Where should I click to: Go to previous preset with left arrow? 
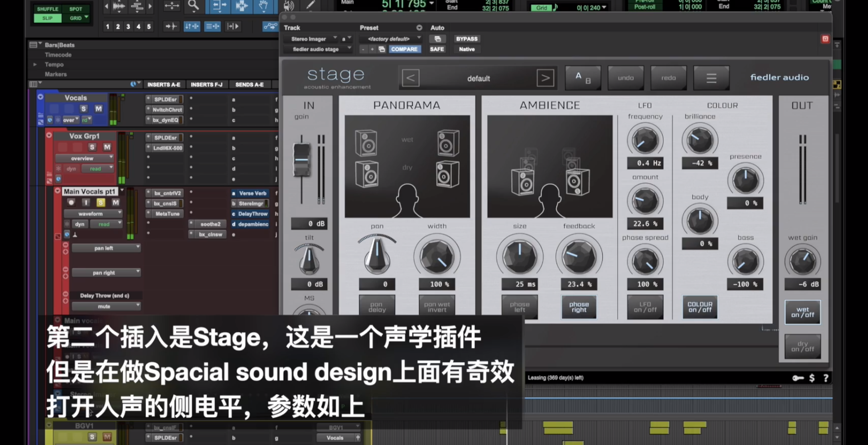coord(410,78)
